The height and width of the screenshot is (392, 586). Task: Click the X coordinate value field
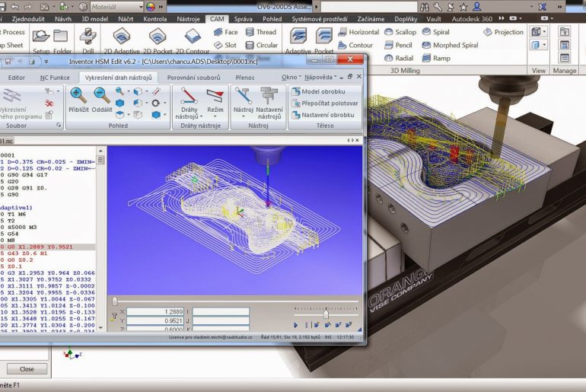click(x=153, y=311)
